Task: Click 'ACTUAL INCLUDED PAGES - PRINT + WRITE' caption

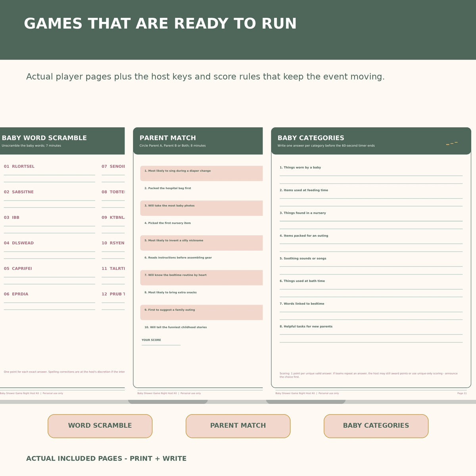Action: pos(106,459)
